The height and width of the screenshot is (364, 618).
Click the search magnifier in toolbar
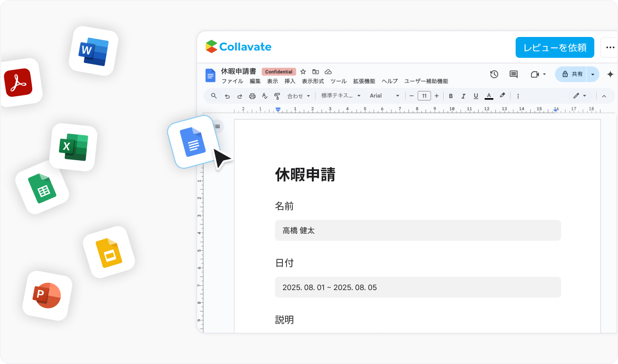pyautogui.click(x=214, y=96)
